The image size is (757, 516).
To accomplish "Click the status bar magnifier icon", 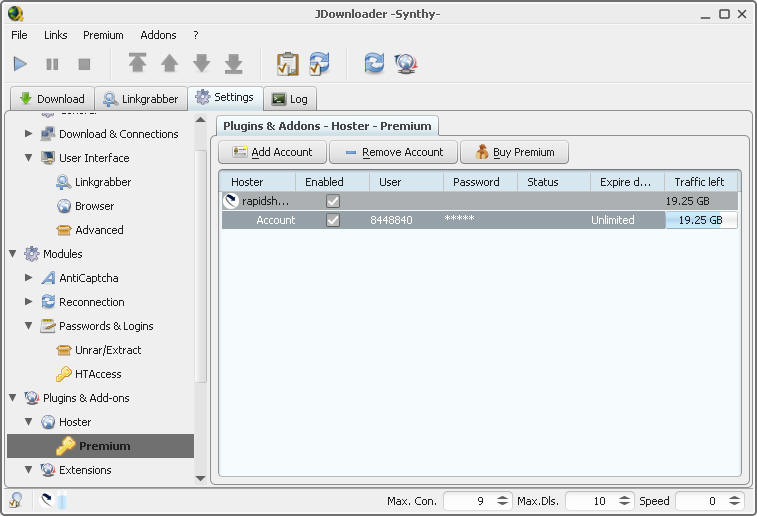I will 16,501.
